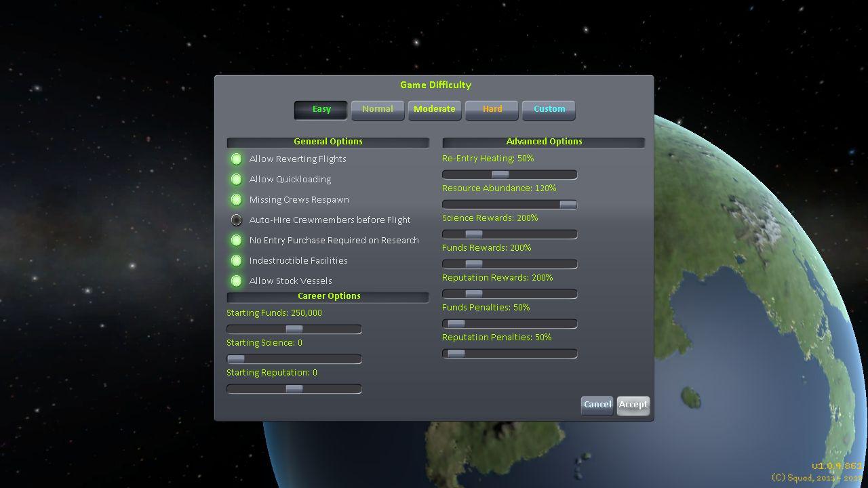Image resolution: width=868 pixels, height=488 pixels.
Task: Click the 'Reputation Rewards: 200%' label
Action: (x=498, y=278)
